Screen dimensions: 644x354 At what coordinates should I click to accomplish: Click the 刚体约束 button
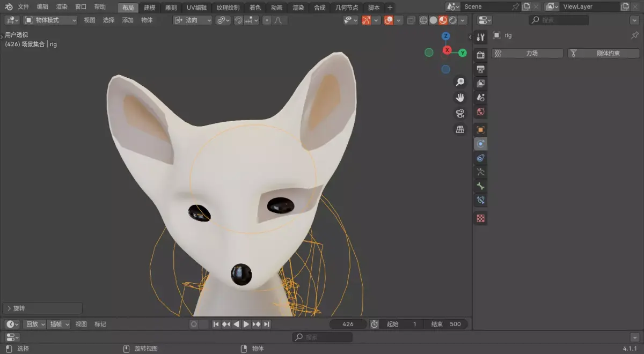(604, 54)
